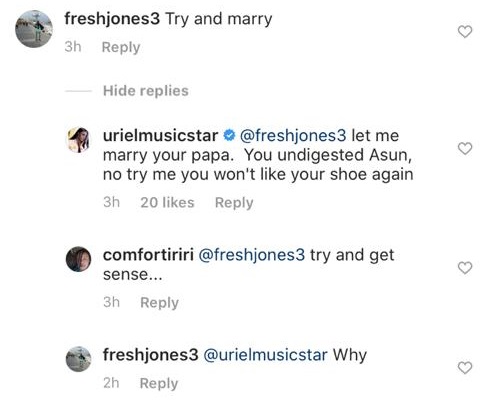The height and width of the screenshot is (416, 498).
Task: Reply to "Try and marry" comment
Action: point(121,47)
